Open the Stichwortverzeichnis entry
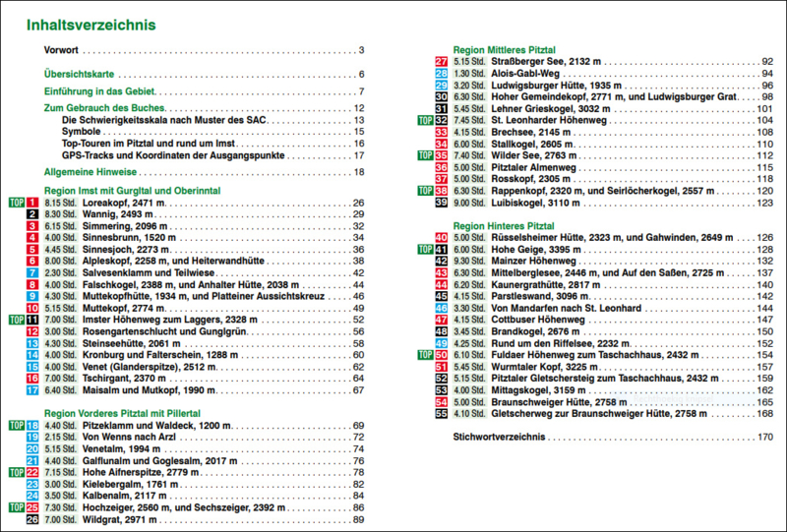 pyautogui.click(x=613, y=438)
